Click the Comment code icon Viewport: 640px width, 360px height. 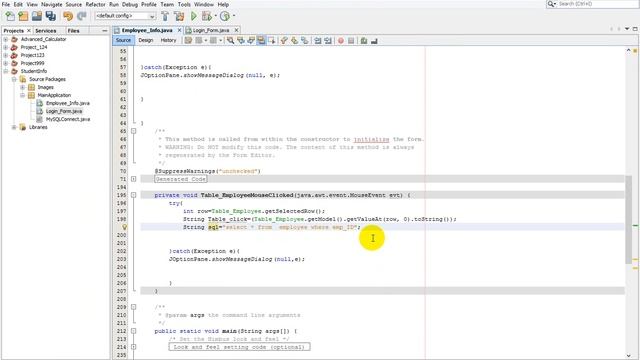coord(364,40)
